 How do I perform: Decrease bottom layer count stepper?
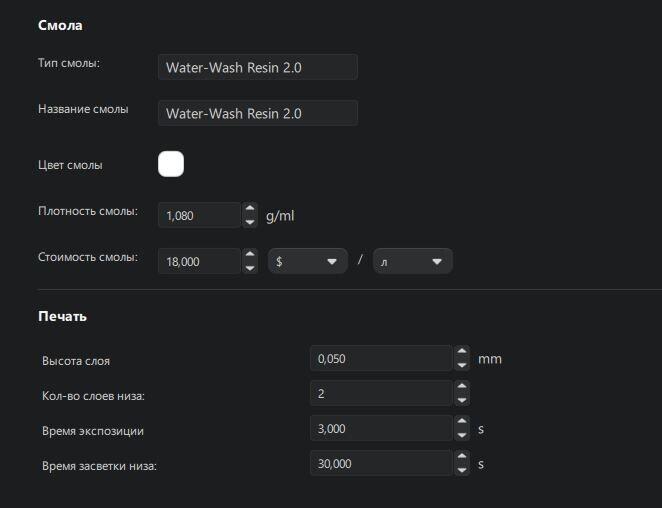pos(461,399)
